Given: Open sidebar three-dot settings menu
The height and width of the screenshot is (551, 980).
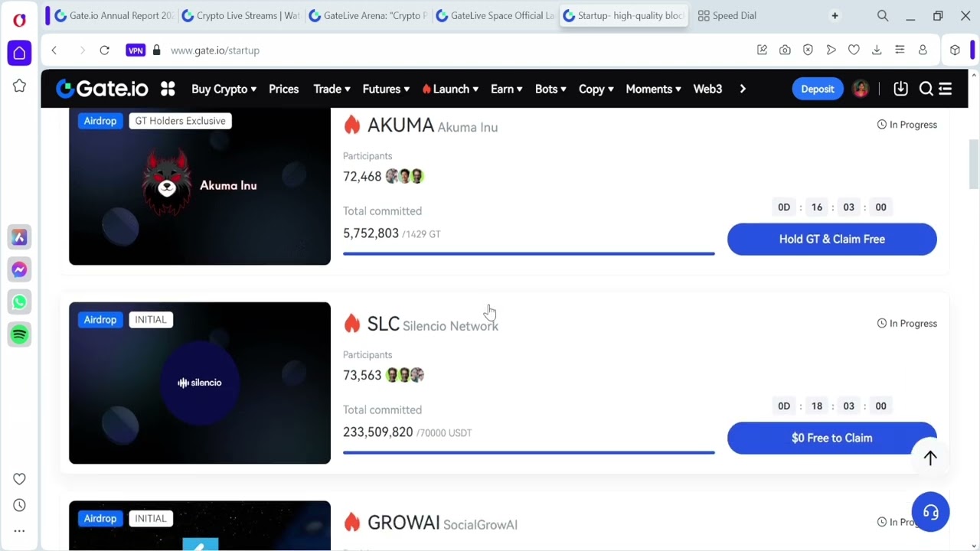Looking at the screenshot, I should point(19,530).
